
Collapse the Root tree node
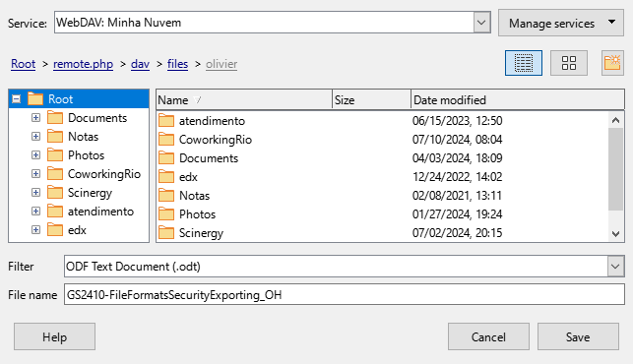[16, 98]
